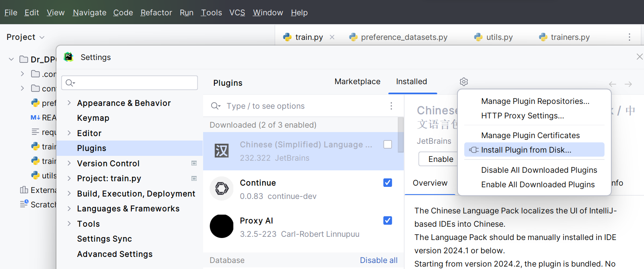Screen dimensions: 644x269
Task: Open the preference_datasets.py editor tab
Action: [399, 37]
